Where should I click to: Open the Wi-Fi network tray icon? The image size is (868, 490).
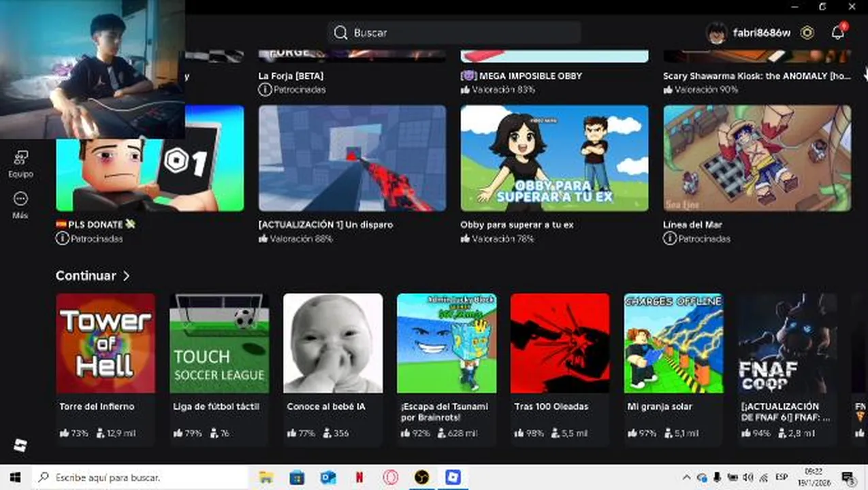pos(764,478)
